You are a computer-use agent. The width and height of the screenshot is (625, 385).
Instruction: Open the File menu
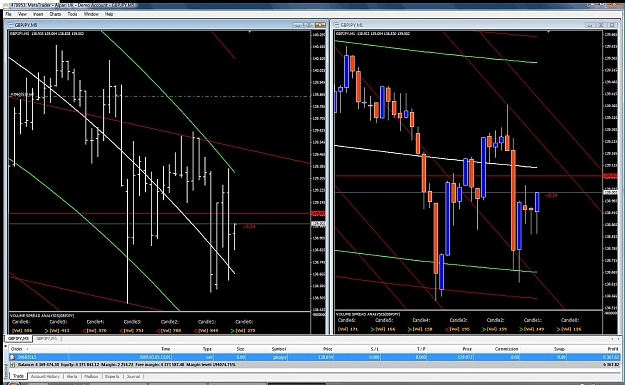point(8,14)
